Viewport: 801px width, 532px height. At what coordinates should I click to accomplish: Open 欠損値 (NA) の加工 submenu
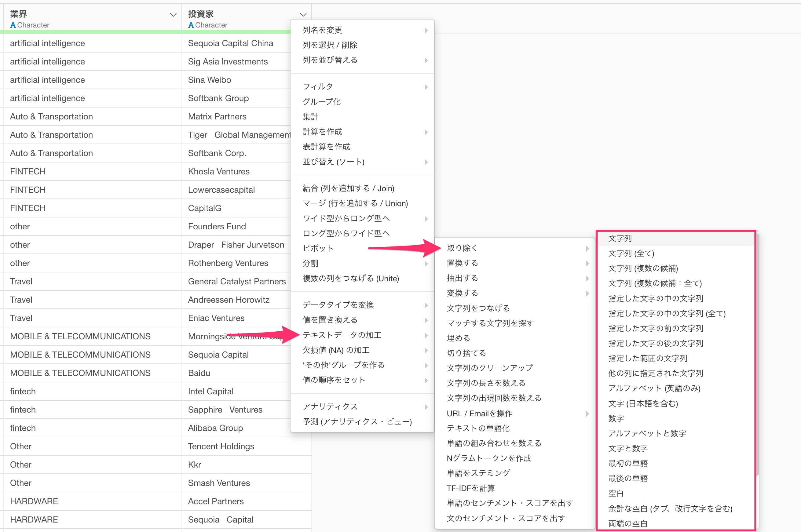[x=362, y=350]
